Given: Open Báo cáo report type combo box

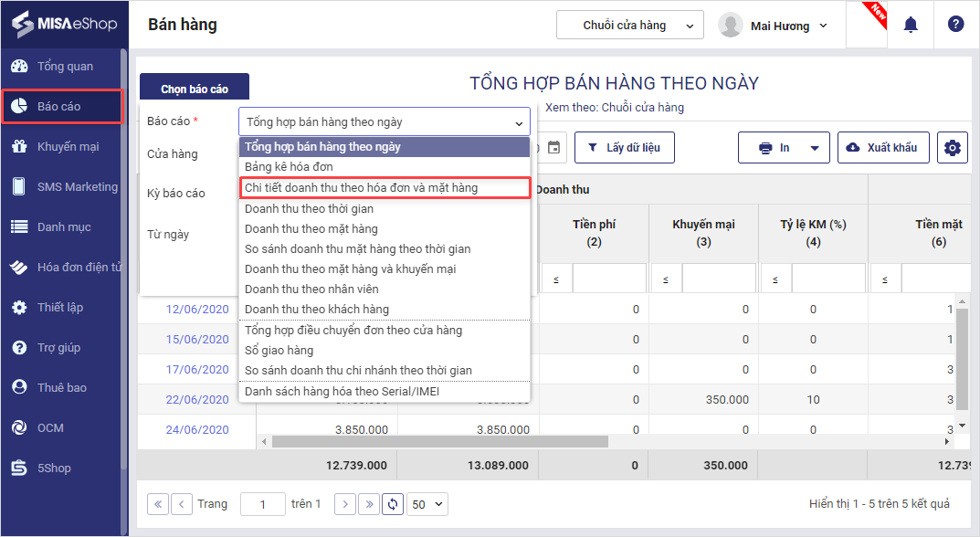Looking at the screenshot, I should click(385, 121).
